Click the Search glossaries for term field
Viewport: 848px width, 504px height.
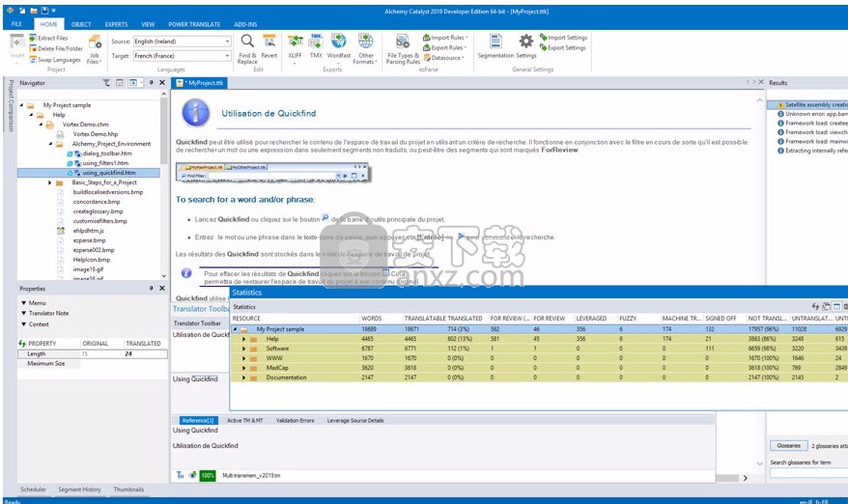pyautogui.click(x=808, y=473)
